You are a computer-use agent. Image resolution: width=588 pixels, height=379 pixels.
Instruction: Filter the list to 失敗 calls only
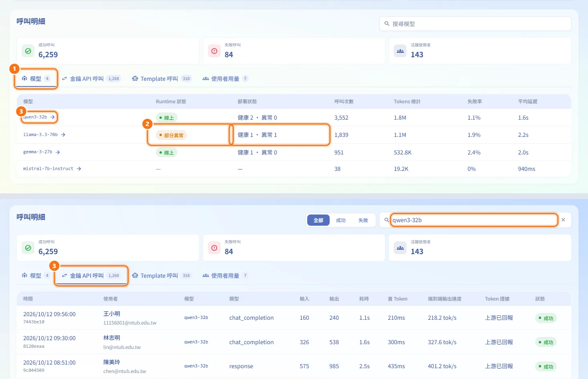pyautogui.click(x=363, y=220)
